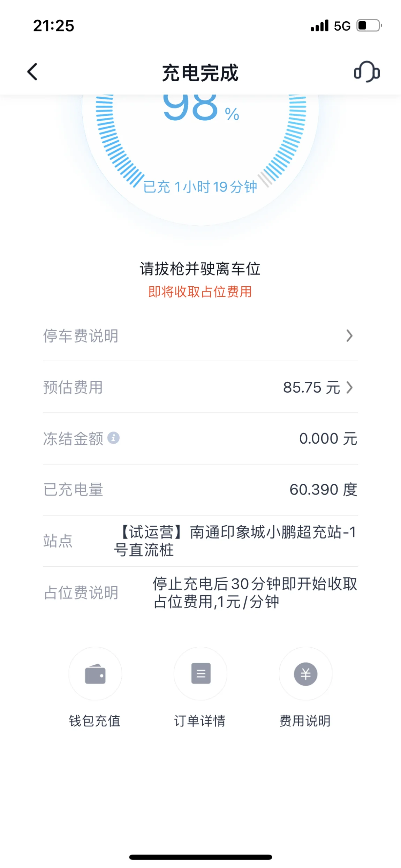Open the order details document icon

[x=200, y=673]
